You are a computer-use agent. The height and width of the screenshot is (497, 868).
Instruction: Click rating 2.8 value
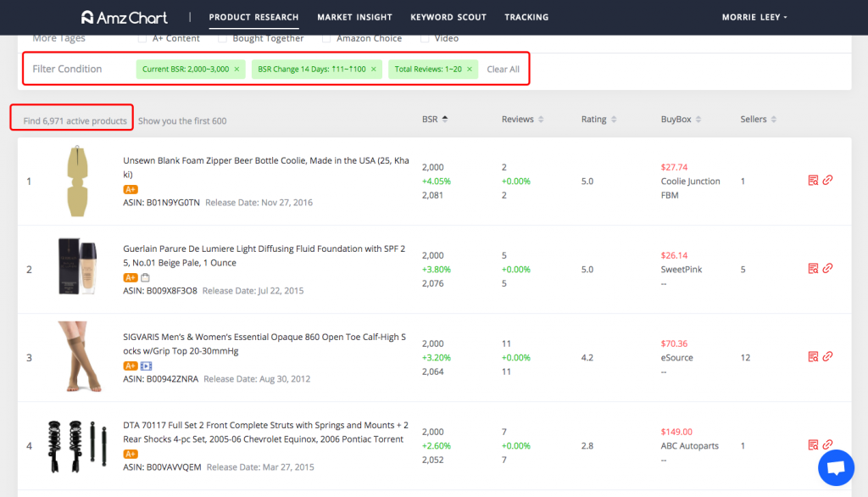tap(587, 445)
